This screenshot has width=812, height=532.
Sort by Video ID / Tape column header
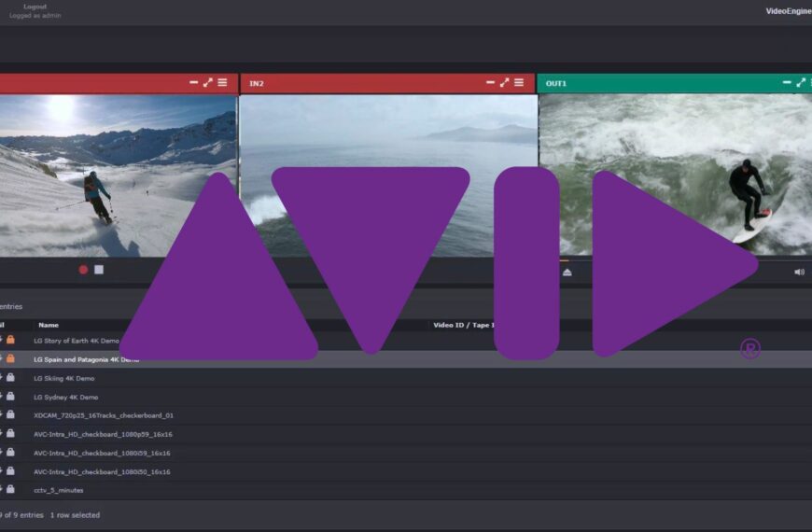point(464,325)
